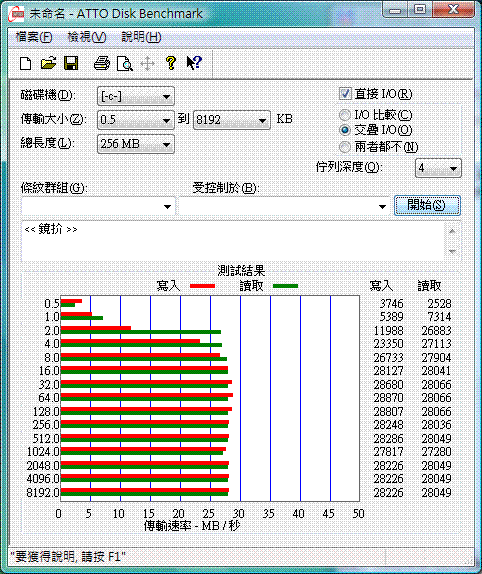Click the yellow question mark About icon
Image resolution: width=482 pixels, height=574 pixels.
(171, 63)
